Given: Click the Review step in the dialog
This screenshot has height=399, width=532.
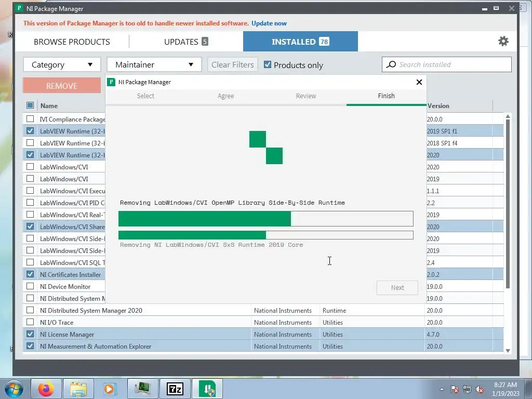Looking at the screenshot, I should 306,96.
